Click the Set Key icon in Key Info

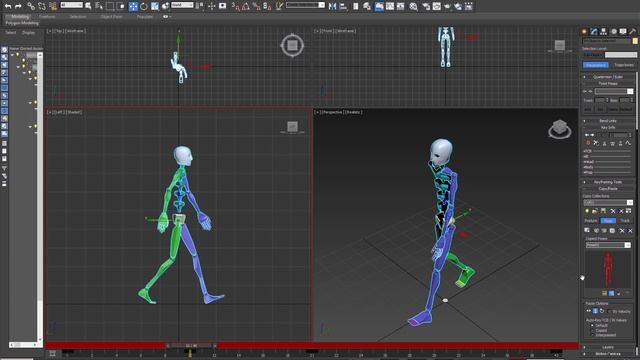(588, 143)
